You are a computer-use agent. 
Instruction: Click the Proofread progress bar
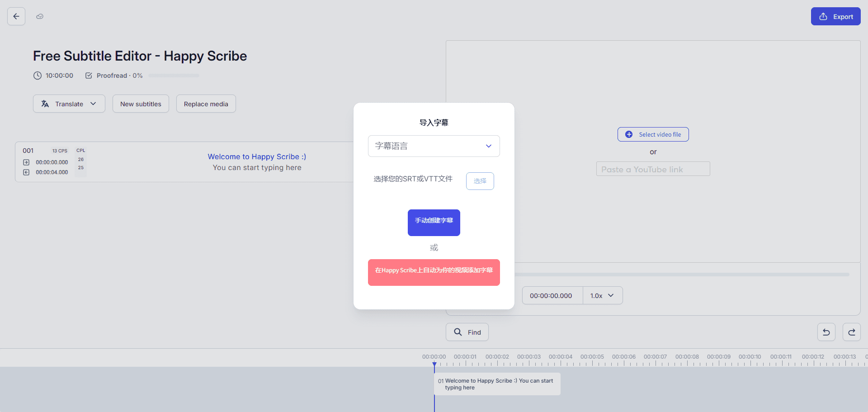(x=174, y=76)
